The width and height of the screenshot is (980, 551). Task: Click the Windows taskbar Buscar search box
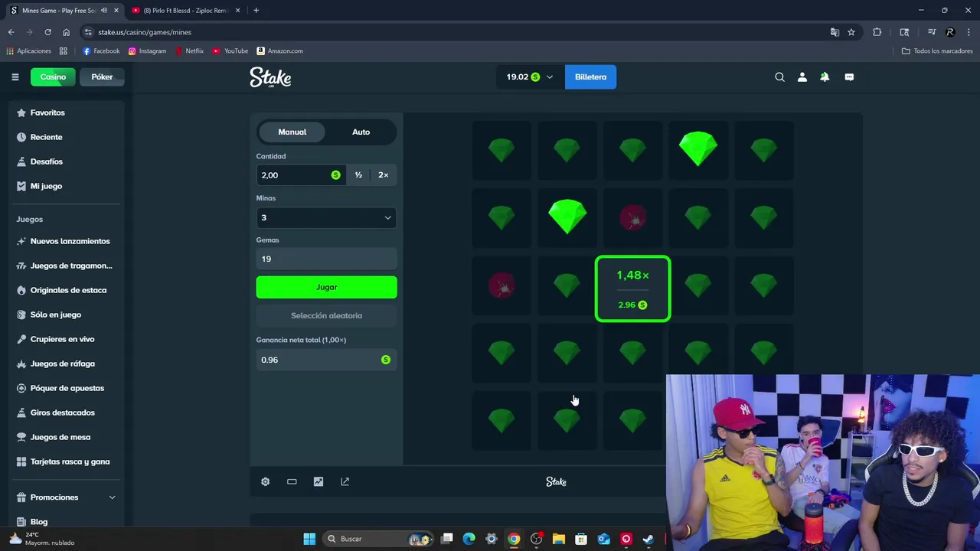pyautogui.click(x=377, y=539)
